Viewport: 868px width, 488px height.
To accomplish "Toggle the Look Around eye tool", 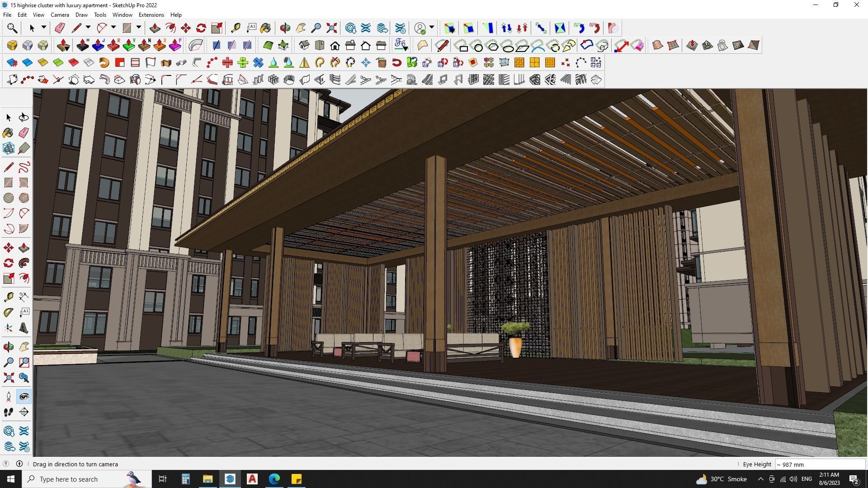I will pyautogui.click(x=24, y=397).
